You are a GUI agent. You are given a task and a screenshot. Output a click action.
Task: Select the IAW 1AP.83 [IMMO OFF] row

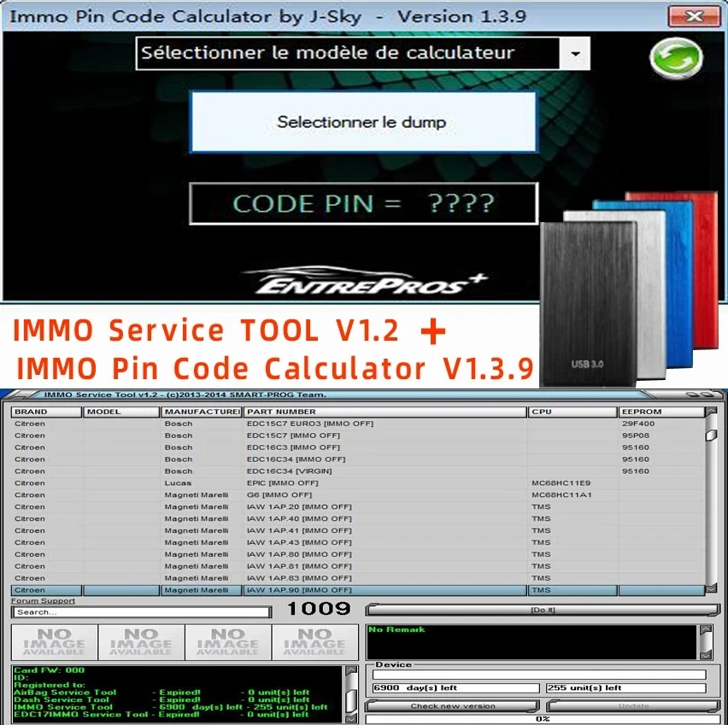click(357, 578)
